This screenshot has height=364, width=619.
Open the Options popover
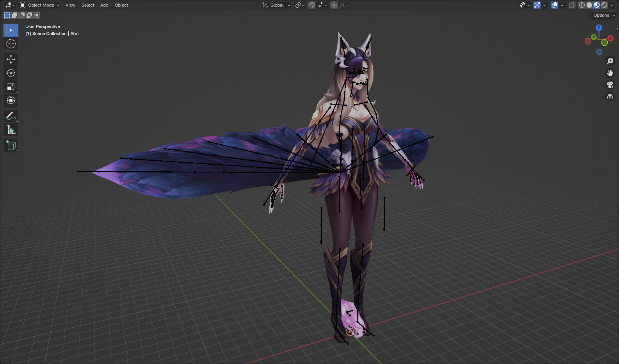603,15
